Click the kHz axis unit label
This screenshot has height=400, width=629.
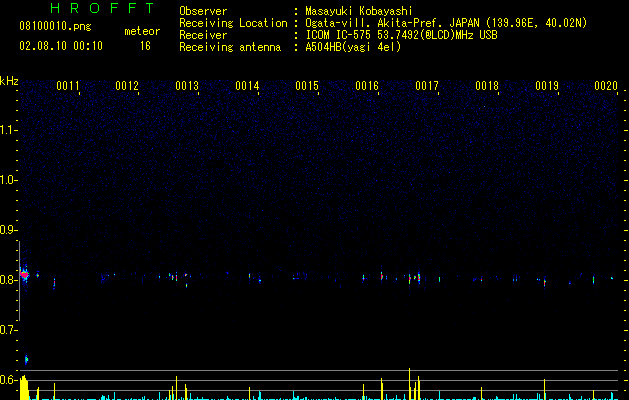coord(9,81)
